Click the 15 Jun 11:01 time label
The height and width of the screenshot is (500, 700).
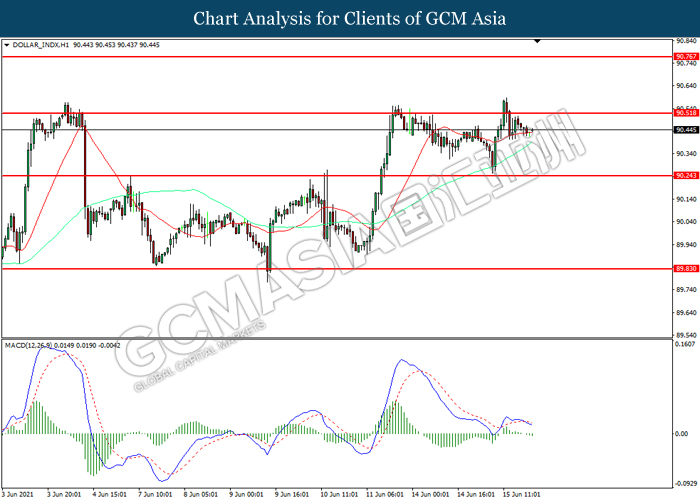[x=522, y=495]
